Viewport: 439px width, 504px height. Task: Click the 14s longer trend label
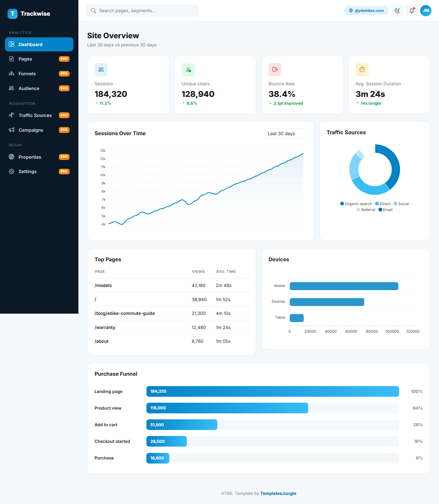[x=371, y=103]
